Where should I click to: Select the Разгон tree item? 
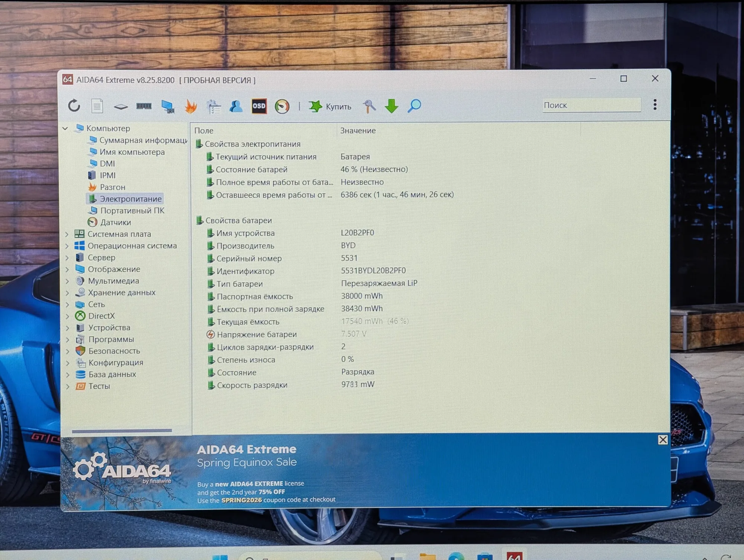(x=107, y=187)
